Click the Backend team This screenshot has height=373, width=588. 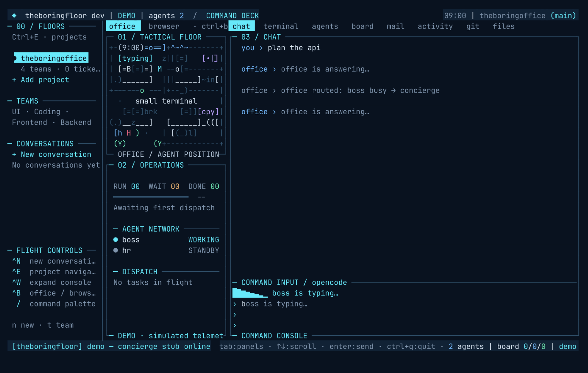[76, 123]
